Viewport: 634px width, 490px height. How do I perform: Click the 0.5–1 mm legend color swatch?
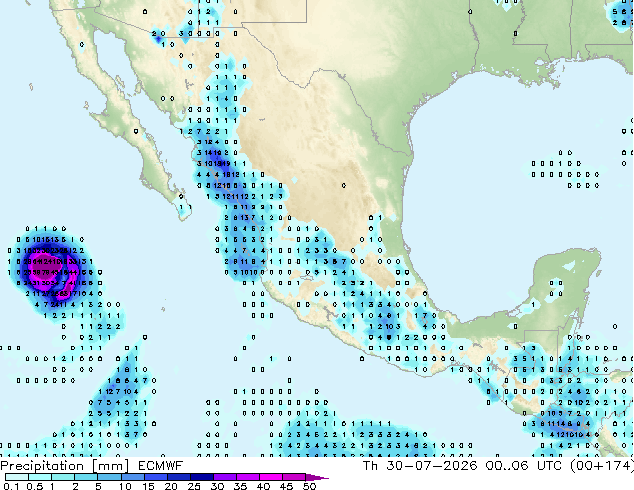click(x=40, y=477)
